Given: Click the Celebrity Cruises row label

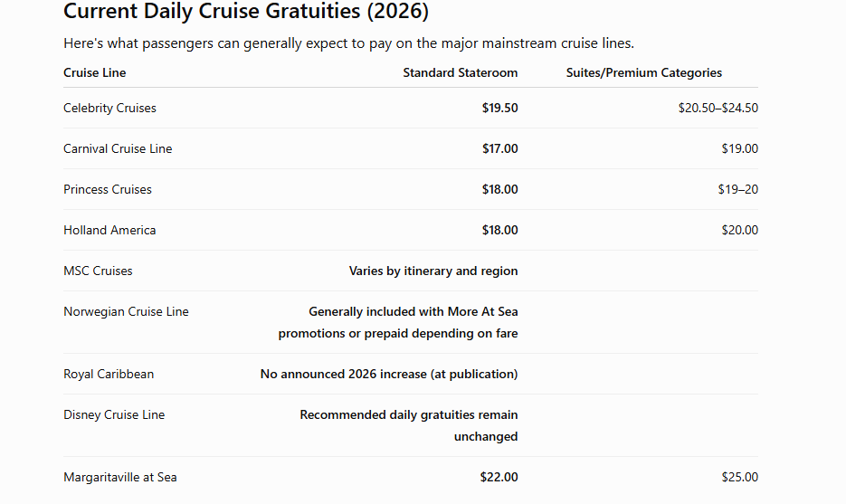Looking at the screenshot, I should pyautogui.click(x=109, y=108).
